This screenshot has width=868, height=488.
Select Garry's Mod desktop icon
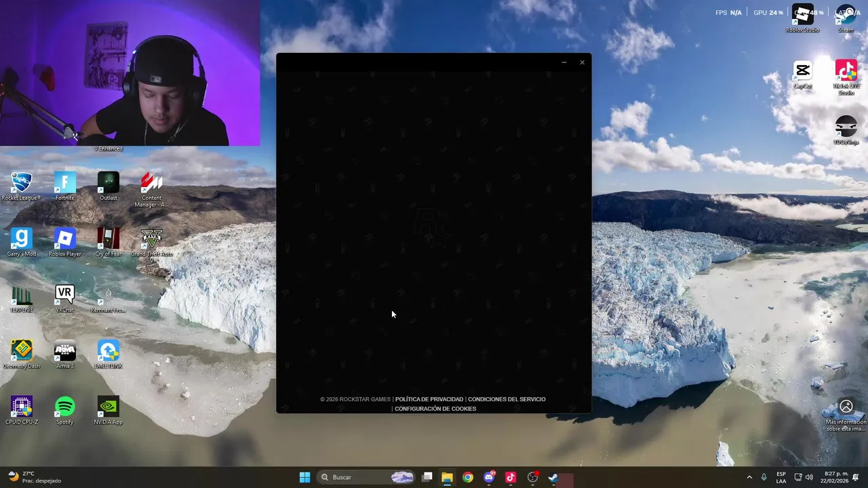click(x=21, y=243)
